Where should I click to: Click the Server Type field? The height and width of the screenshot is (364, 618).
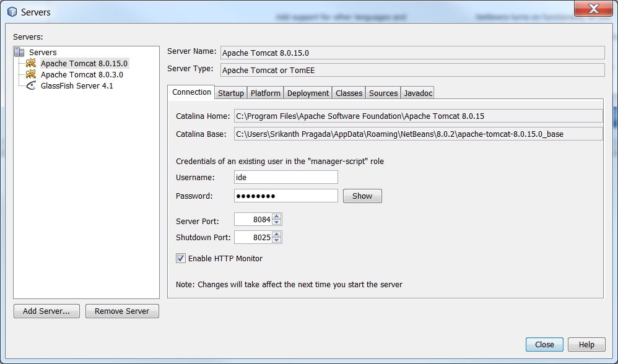412,70
